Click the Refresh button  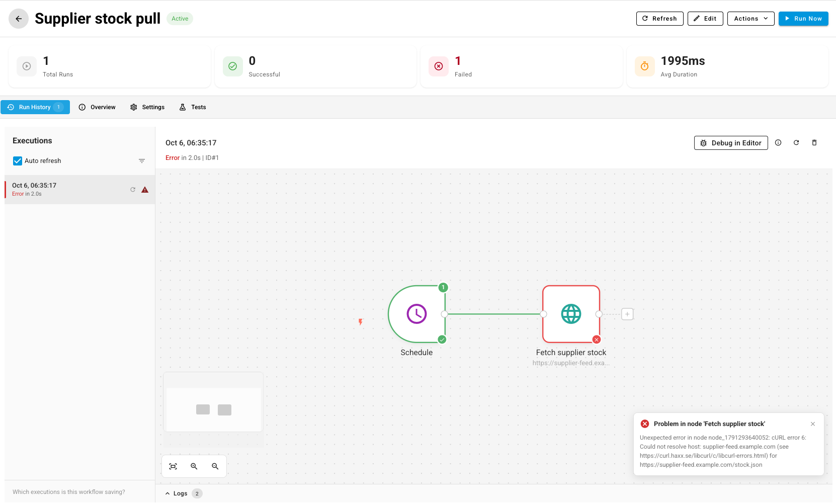[659, 19]
